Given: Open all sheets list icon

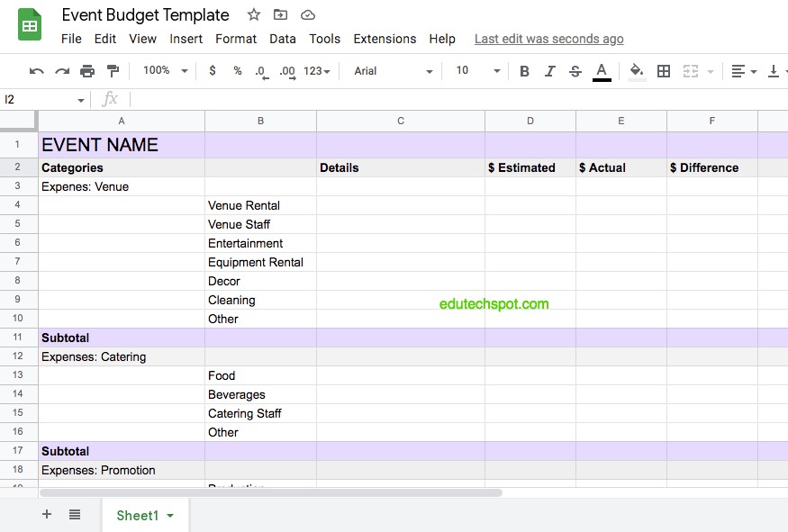Looking at the screenshot, I should click(x=75, y=514).
